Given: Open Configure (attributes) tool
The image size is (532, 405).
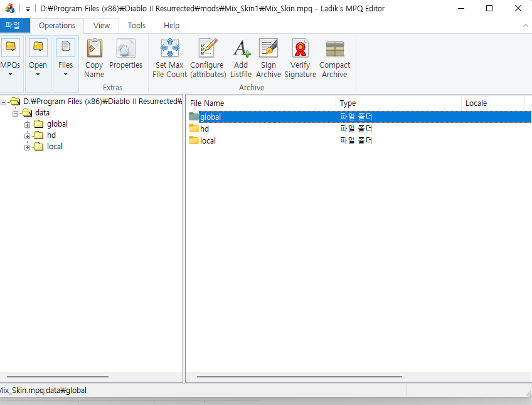Looking at the screenshot, I should pos(208,58).
